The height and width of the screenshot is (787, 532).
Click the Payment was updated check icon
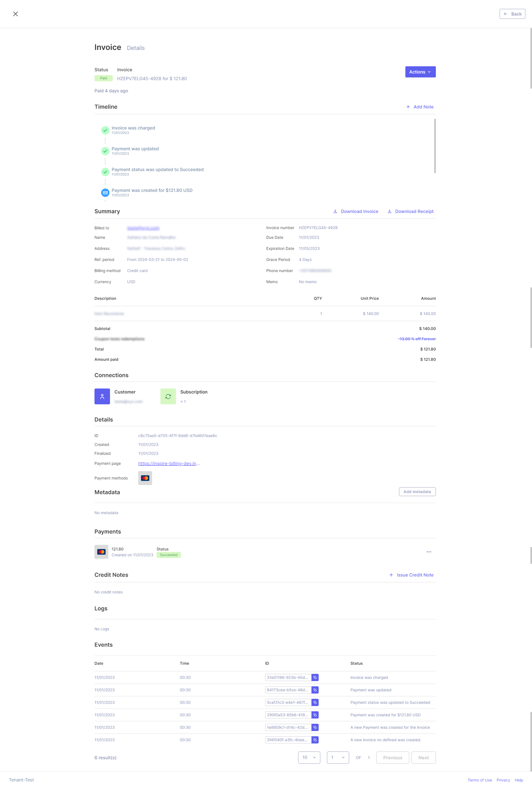[105, 151]
